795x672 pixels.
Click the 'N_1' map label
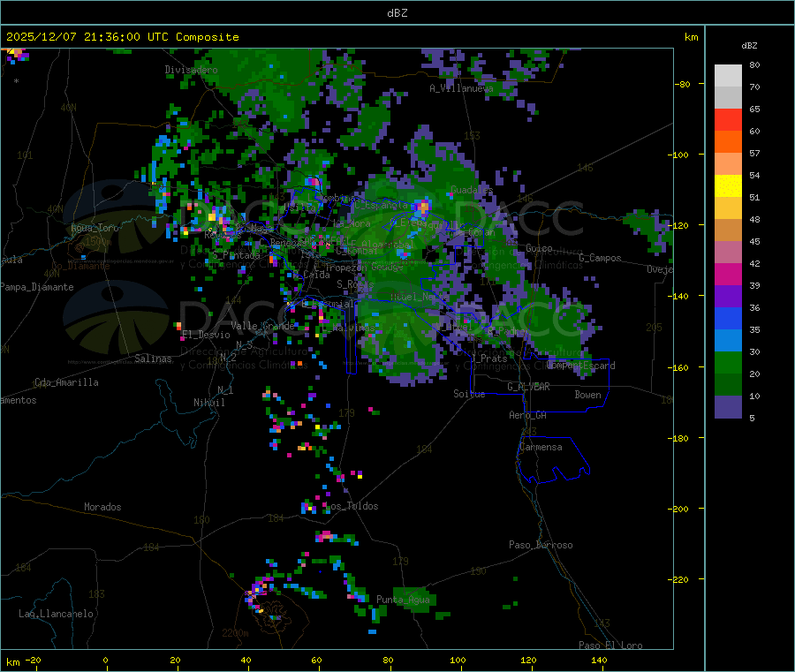225,390
